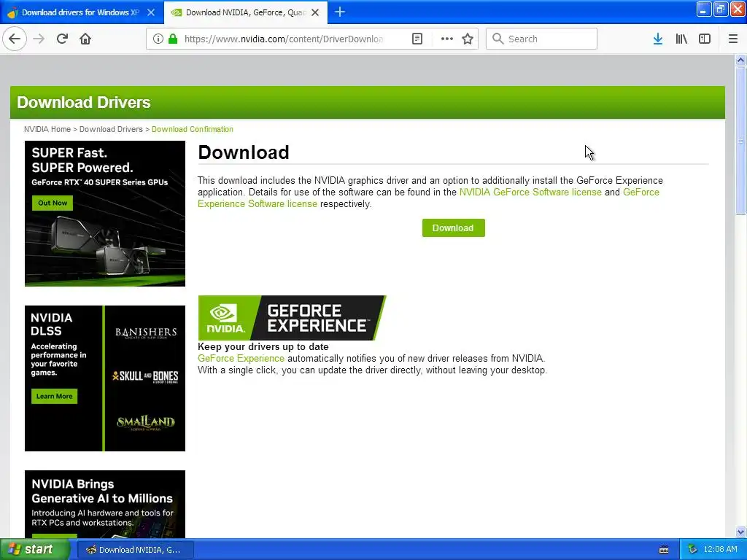Click the forward navigation arrow
This screenshot has height=560, width=747.
(39, 39)
